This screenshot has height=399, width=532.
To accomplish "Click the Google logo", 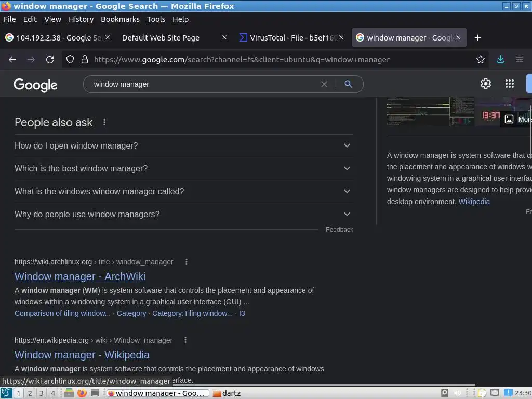I will coord(35,85).
